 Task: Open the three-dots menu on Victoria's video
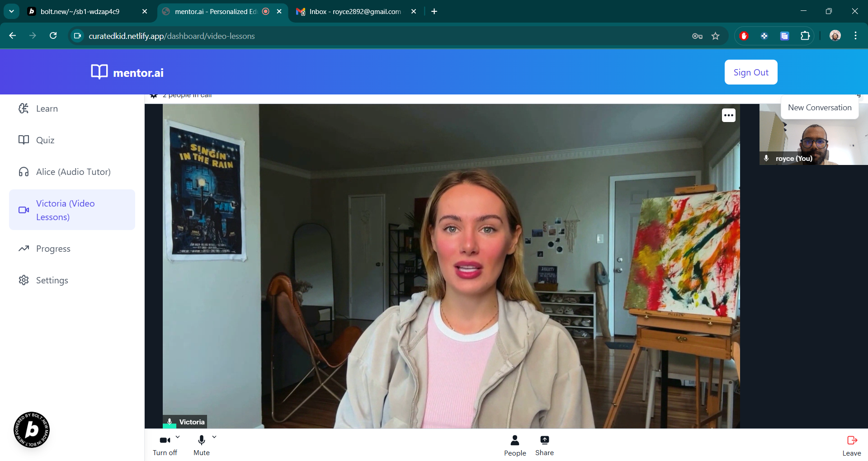[x=728, y=115]
